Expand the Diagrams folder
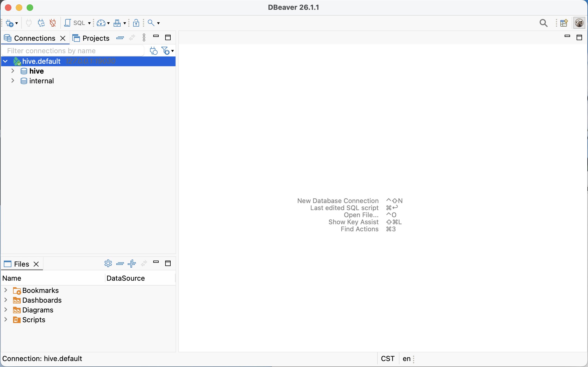 coord(5,310)
